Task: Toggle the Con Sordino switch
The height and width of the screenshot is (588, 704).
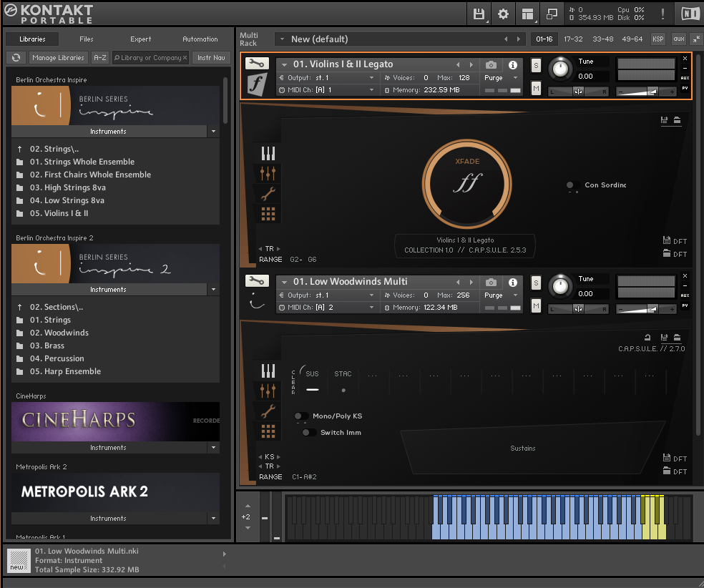Action: 572,185
